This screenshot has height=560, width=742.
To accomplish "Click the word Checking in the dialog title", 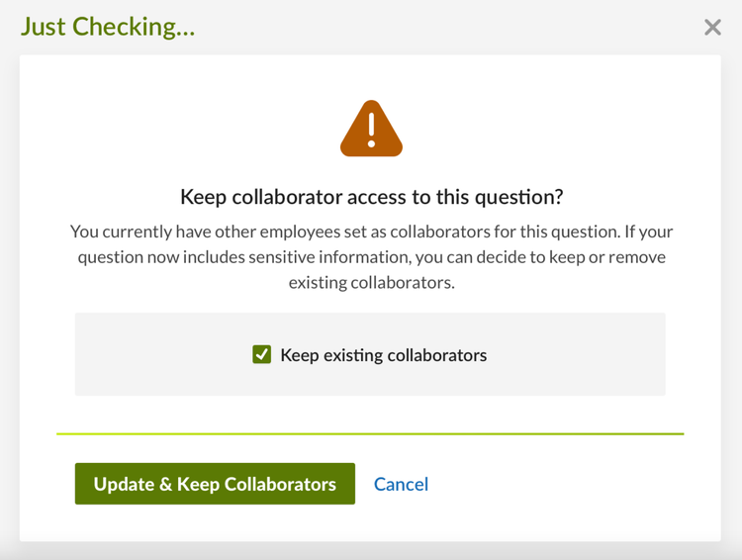I will tap(133, 27).
